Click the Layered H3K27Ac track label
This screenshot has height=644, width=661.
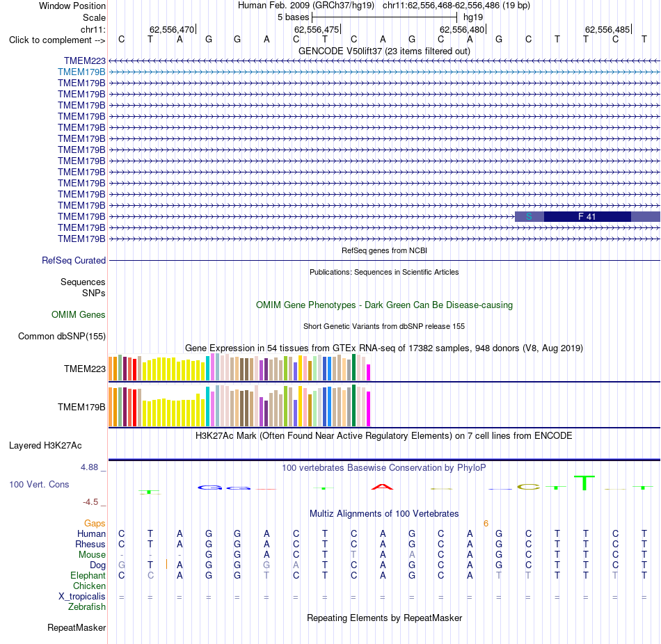click(x=45, y=446)
